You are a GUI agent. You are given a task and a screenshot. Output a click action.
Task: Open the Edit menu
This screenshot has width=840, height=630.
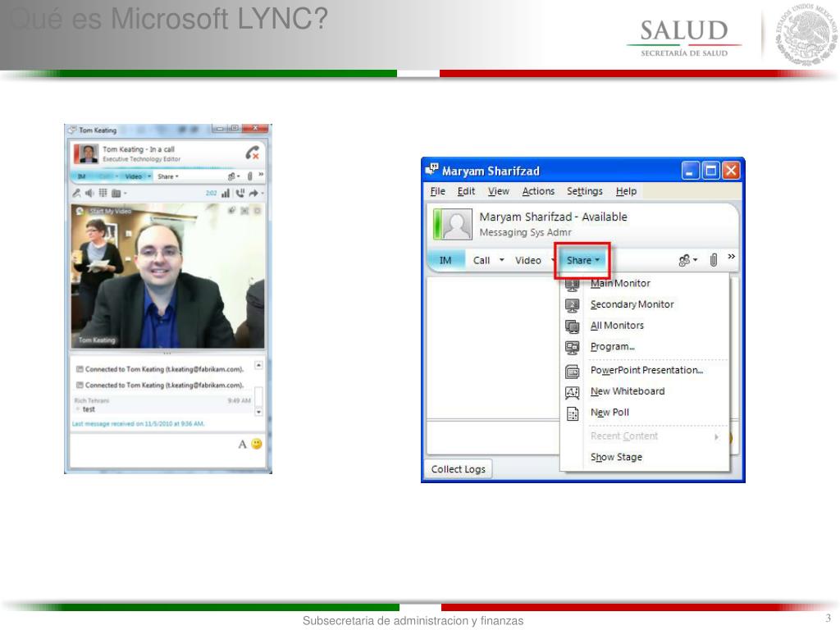pos(466,191)
